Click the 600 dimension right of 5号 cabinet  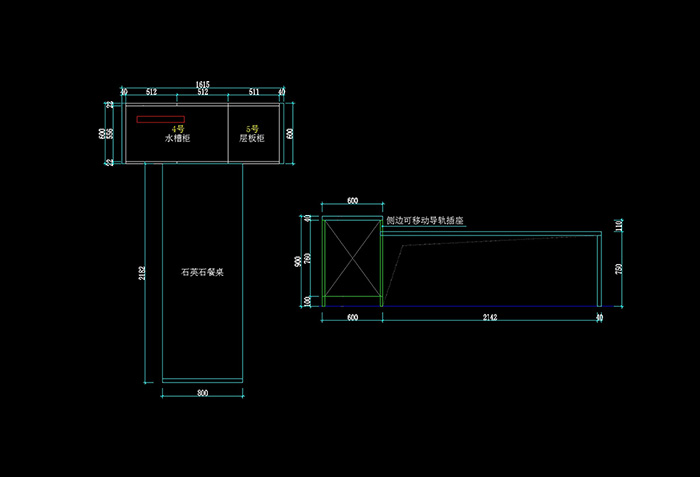[x=290, y=133]
